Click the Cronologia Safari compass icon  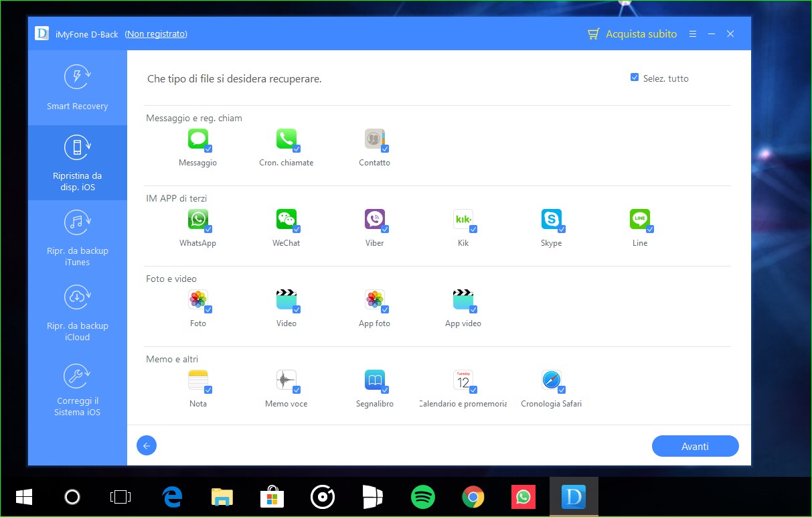click(551, 380)
